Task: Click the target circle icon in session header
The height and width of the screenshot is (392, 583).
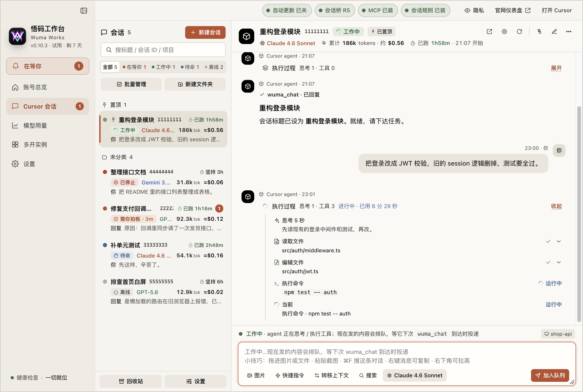Action: pos(504,32)
